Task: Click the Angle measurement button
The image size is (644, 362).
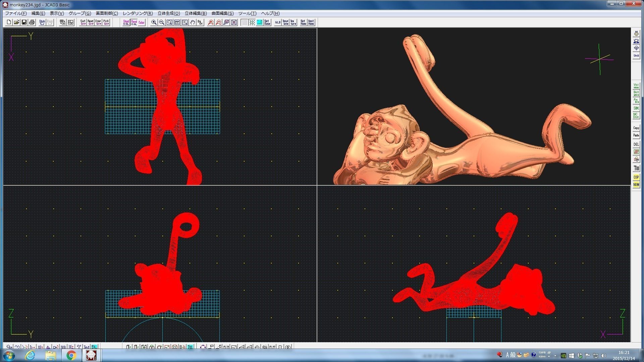Action: (636, 101)
